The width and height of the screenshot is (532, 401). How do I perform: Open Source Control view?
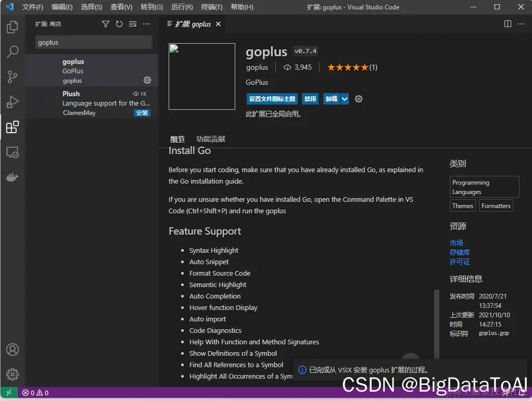click(12, 77)
